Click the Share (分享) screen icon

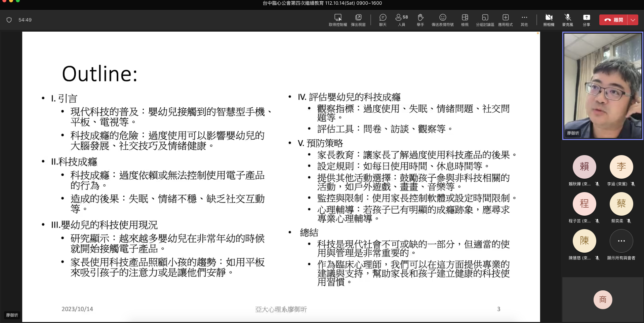pyautogui.click(x=587, y=17)
